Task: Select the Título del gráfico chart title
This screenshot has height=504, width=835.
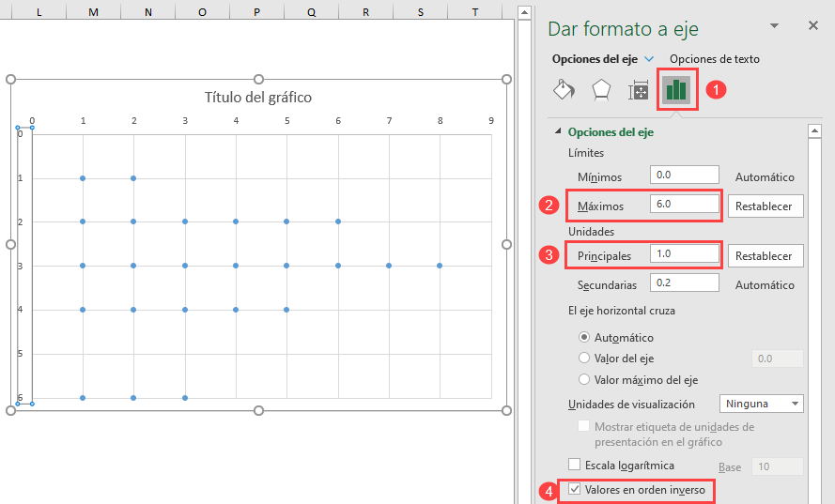Action: coord(258,97)
